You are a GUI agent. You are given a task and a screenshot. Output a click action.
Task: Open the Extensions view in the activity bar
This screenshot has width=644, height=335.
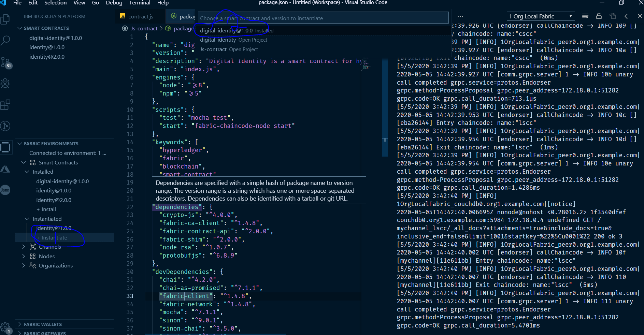[5, 105]
